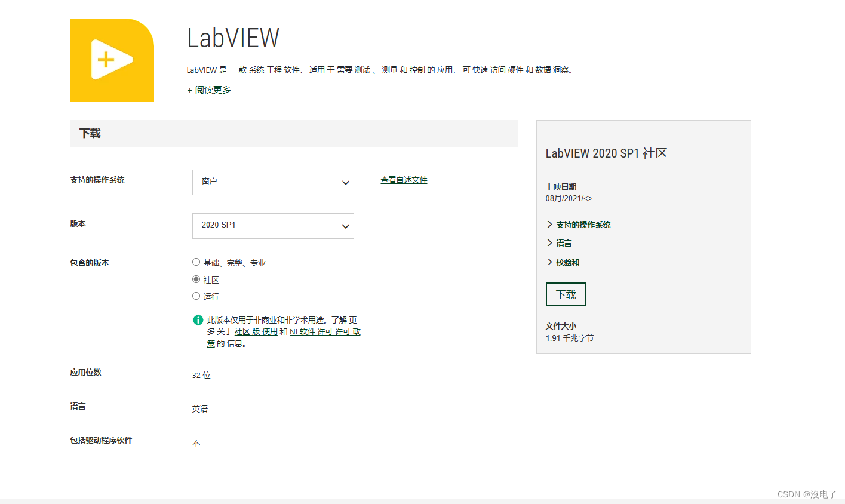This screenshot has width=845, height=504.
Task: Choose the 运行 version option
Action: pyautogui.click(x=196, y=296)
